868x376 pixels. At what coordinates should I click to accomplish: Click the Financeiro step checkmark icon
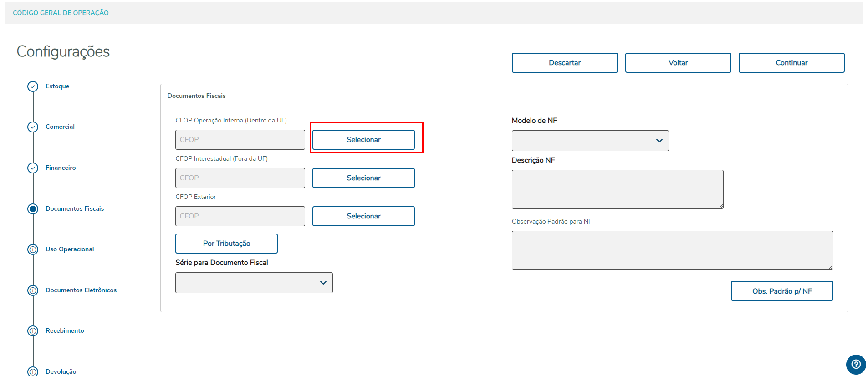pyautogui.click(x=33, y=168)
